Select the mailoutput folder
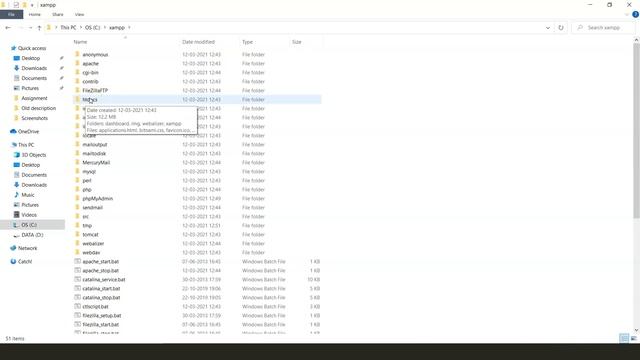640x360 pixels. pyautogui.click(x=95, y=144)
